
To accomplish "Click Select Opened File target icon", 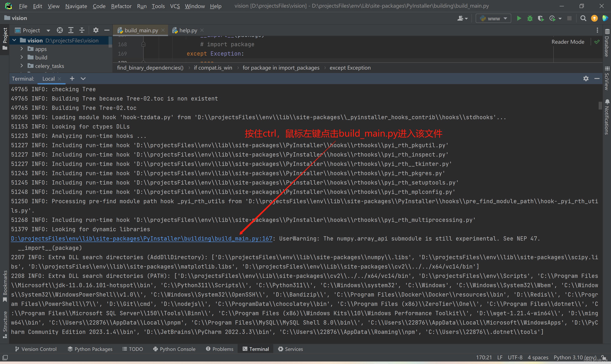I will click(60, 30).
